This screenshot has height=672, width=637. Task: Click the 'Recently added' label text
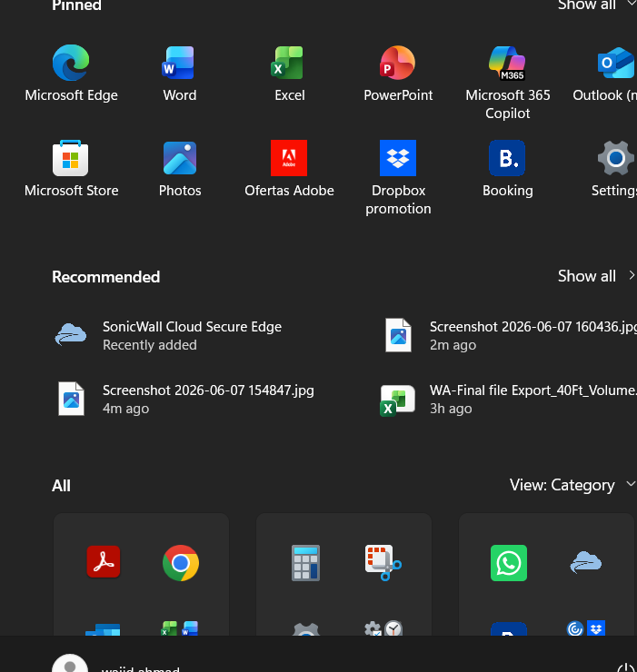[x=150, y=345]
